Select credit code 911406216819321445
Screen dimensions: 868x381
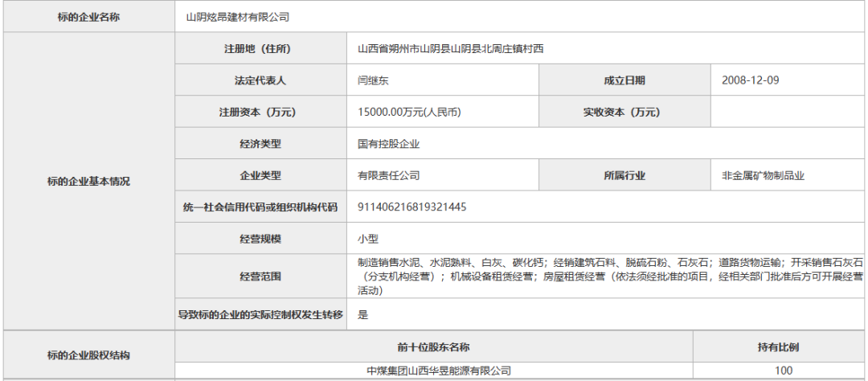tap(411, 207)
